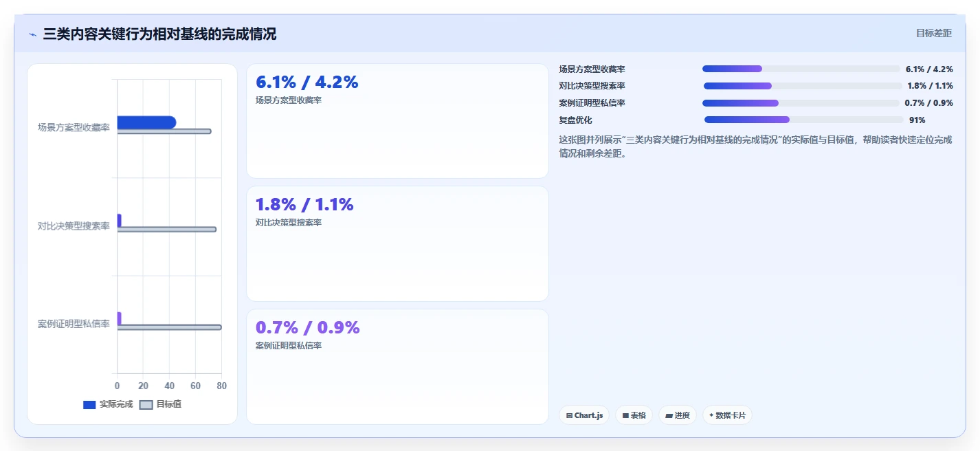The image size is (980, 451).
Task: Click the x-axis tick labeled 80
Action: point(221,386)
